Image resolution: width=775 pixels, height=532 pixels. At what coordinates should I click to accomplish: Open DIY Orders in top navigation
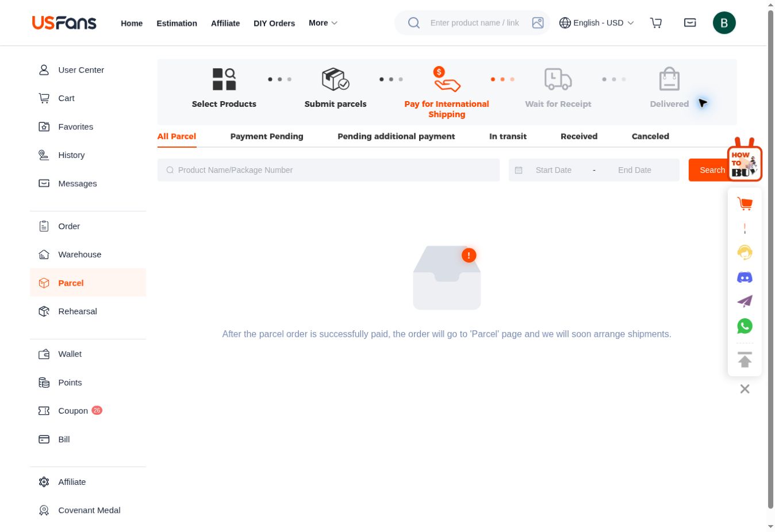[274, 23]
